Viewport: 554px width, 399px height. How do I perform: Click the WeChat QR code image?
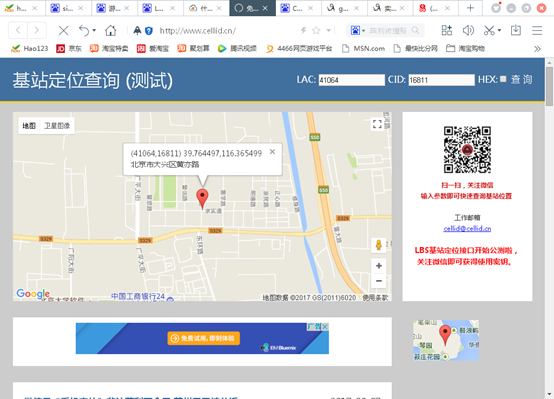pos(467,150)
